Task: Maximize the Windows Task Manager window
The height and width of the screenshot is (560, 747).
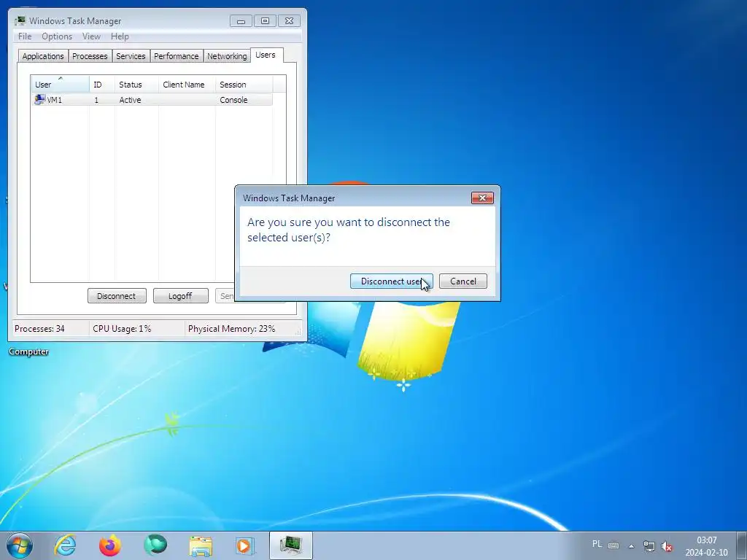Action: (265, 21)
